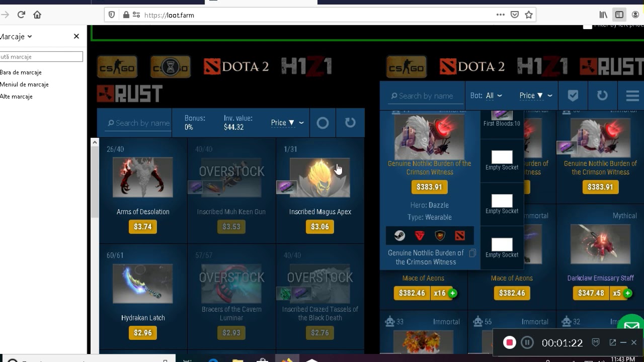Toggle the checkbox above the bot inventory panel

587,26
